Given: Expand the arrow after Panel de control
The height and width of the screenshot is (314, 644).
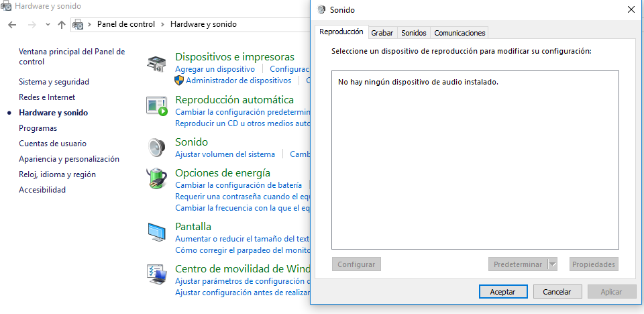Looking at the screenshot, I should pyautogui.click(x=162, y=24).
